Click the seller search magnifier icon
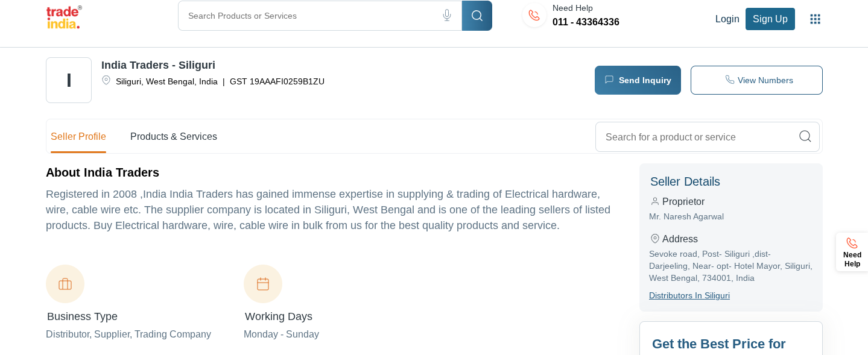The height and width of the screenshot is (355, 868). pyautogui.click(x=805, y=137)
